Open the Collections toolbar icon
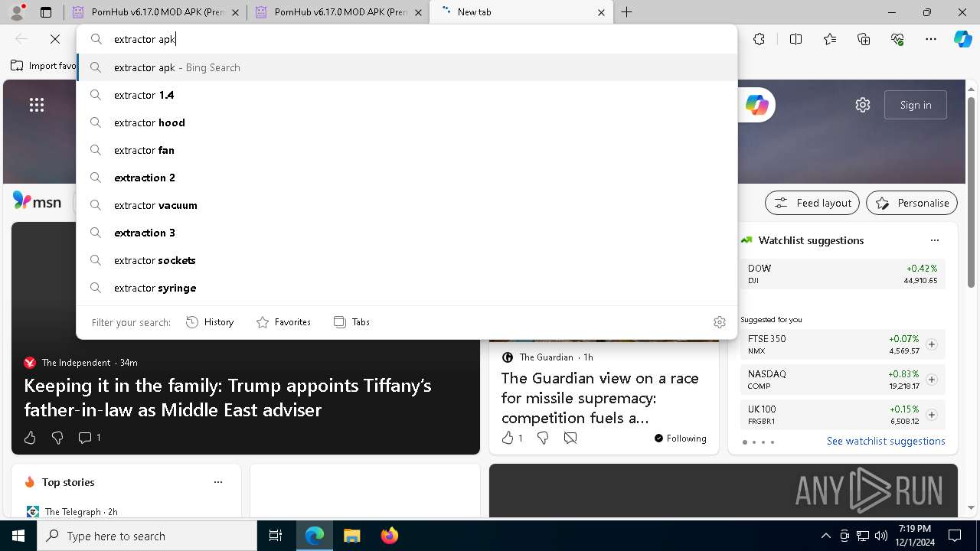Screen dimensions: 980x551 pos(864,39)
